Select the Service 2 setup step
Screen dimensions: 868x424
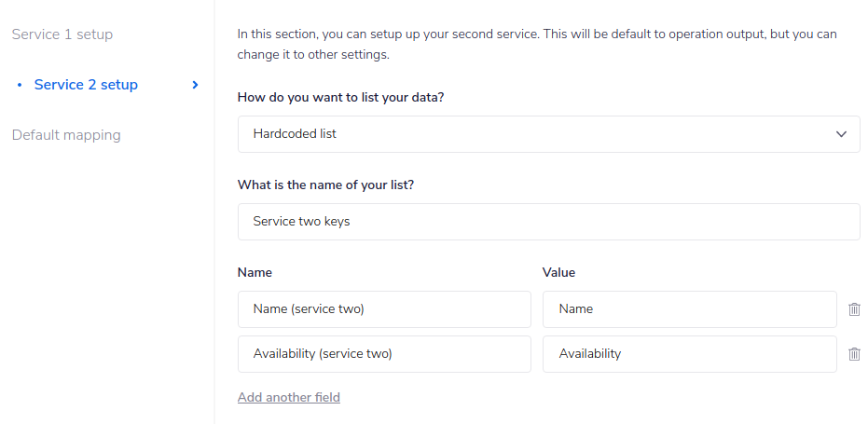point(86,85)
